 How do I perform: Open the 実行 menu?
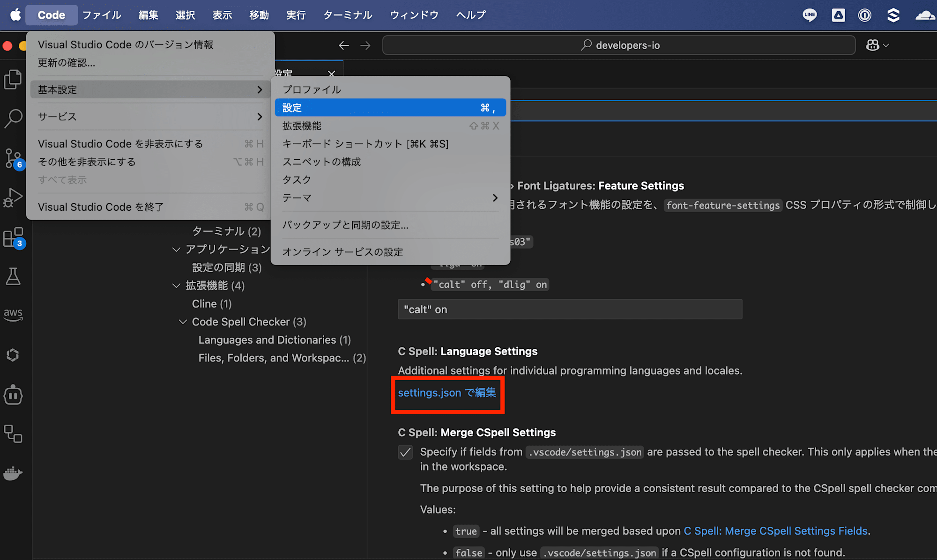click(x=296, y=15)
